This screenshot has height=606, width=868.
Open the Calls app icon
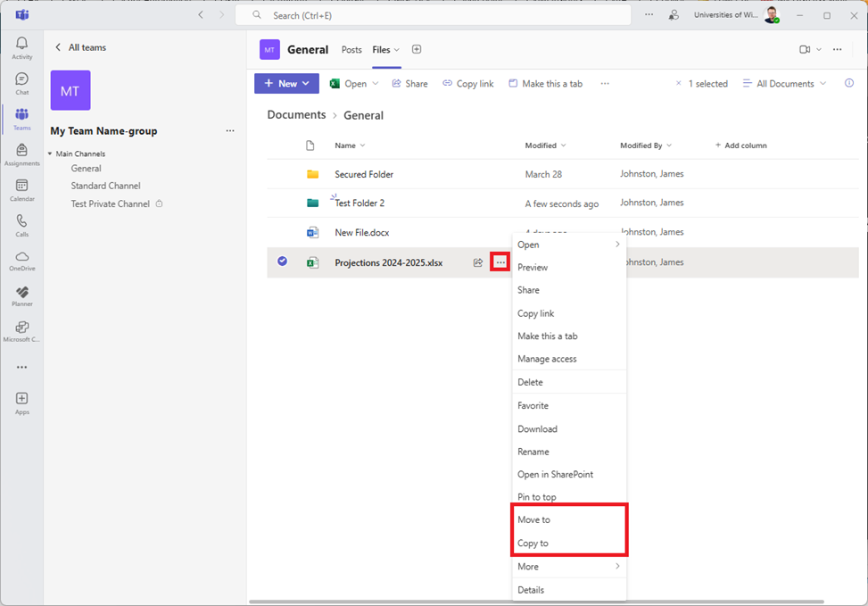tap(21, 225)
